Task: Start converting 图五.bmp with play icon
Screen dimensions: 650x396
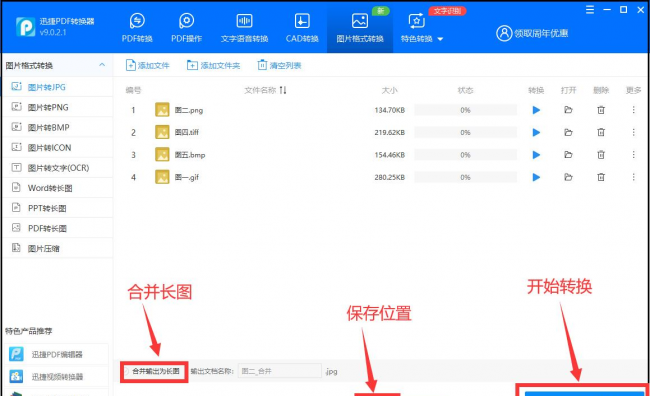Action: (536, 155)
